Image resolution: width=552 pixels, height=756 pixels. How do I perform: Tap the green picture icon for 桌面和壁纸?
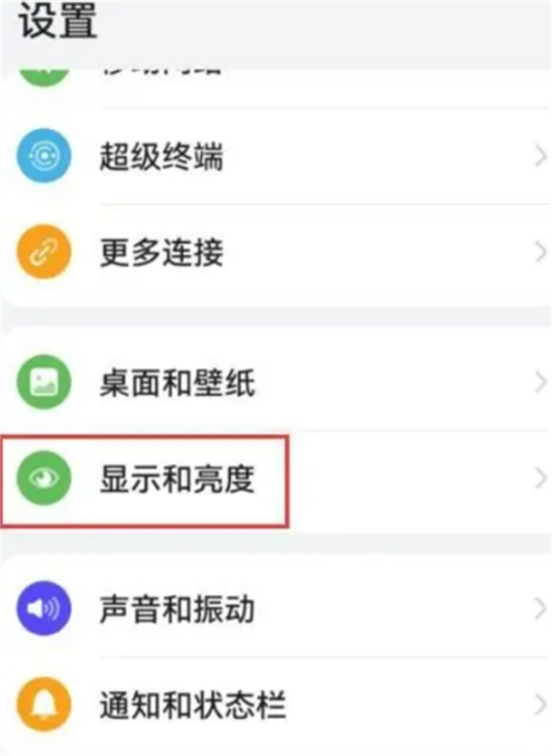click(x=44, y=382)
